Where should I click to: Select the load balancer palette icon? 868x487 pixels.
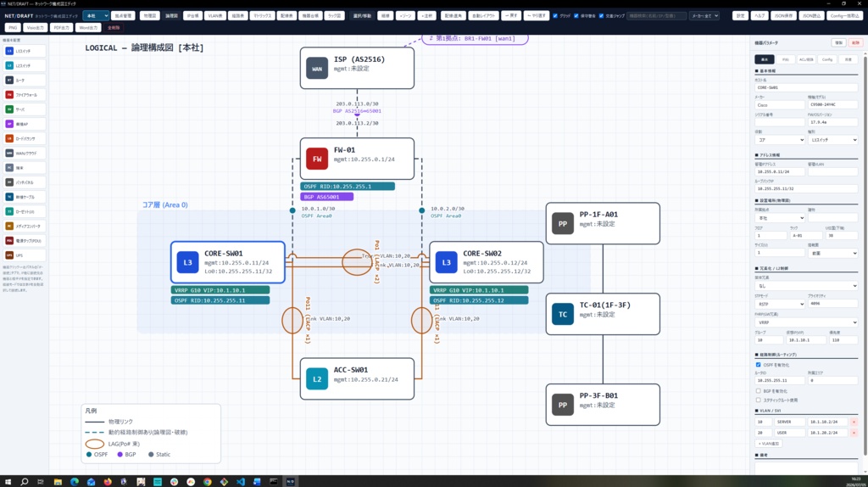pyautogui.click(x=9, y=138)
